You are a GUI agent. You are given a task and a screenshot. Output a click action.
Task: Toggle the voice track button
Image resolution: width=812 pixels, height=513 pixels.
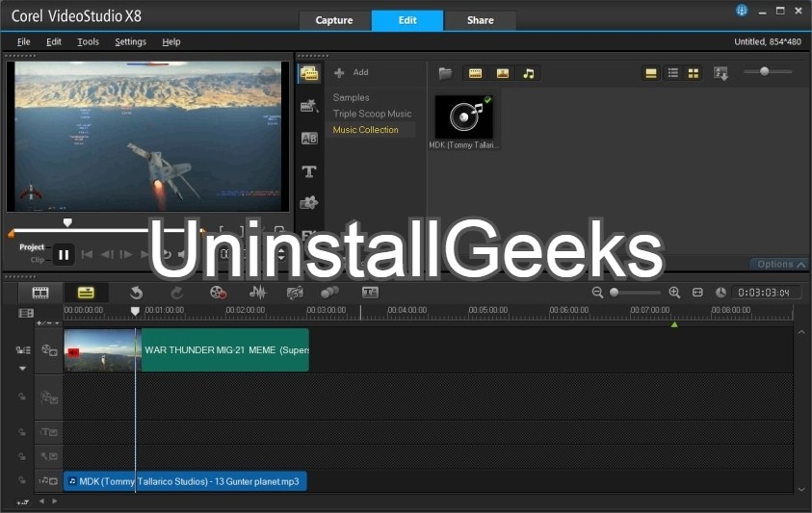coord(49,456)
